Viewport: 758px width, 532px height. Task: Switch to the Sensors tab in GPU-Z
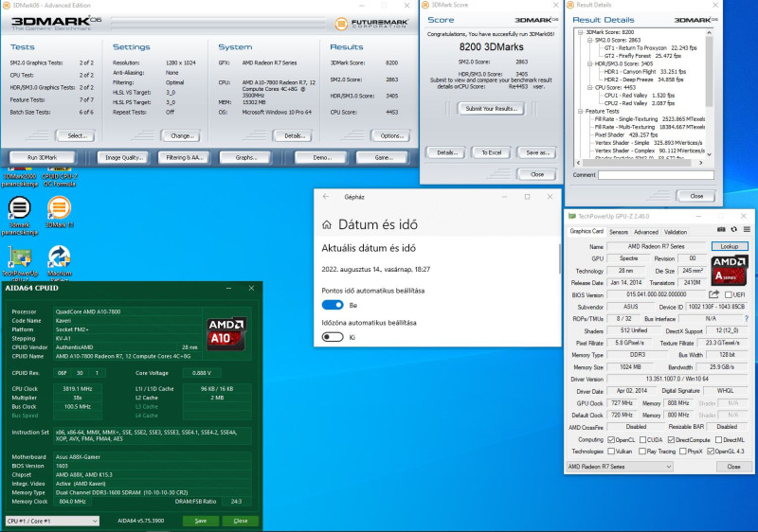coord(619,232)
